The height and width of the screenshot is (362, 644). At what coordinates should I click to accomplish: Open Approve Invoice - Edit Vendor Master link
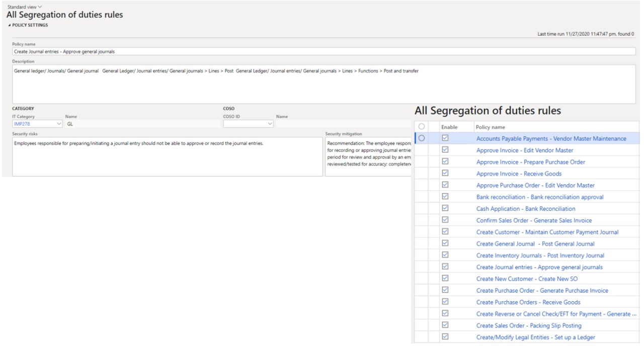pyautogui.click(x=525, y=150)
